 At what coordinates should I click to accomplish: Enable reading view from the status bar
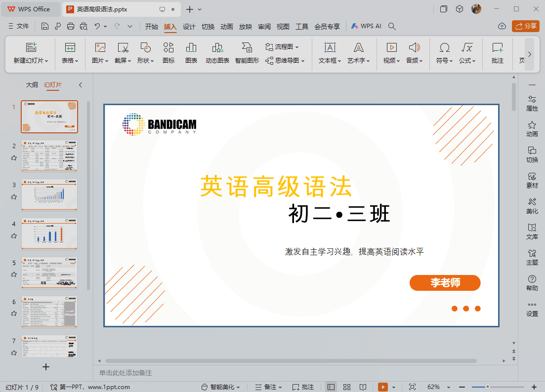coord(364,387)
